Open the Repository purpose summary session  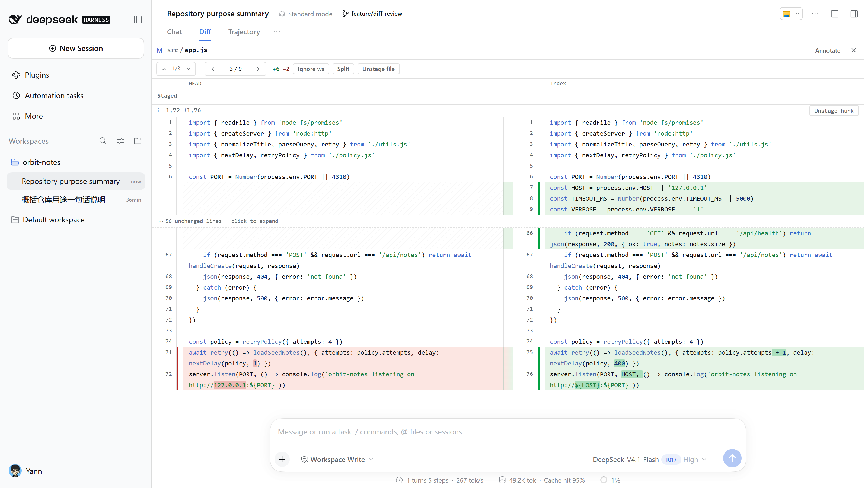pos(76,181)
